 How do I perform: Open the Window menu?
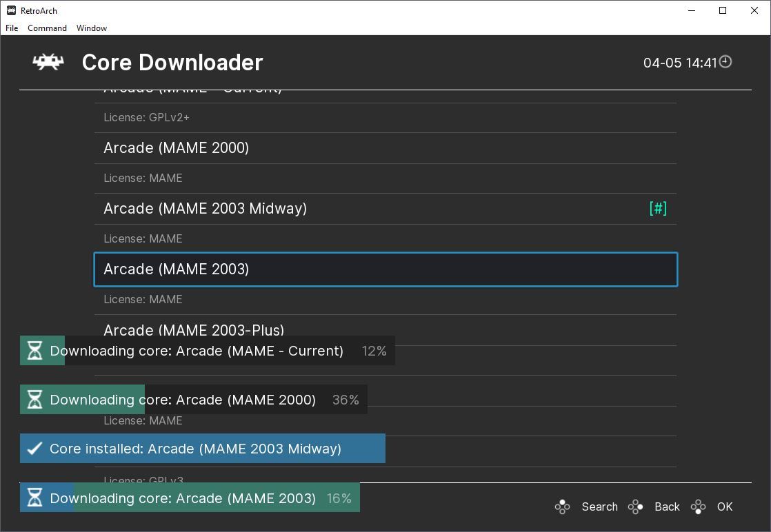[x=92, y=28]
